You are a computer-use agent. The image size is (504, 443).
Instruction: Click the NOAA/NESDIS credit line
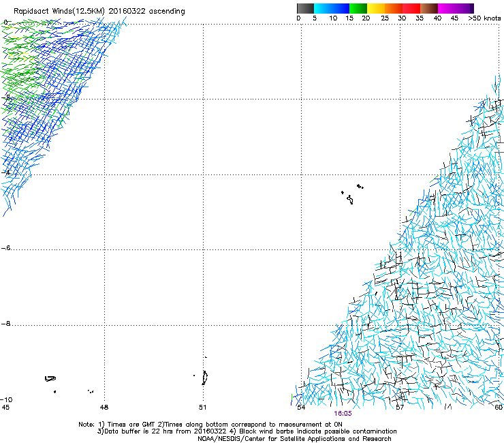(294, 439)
